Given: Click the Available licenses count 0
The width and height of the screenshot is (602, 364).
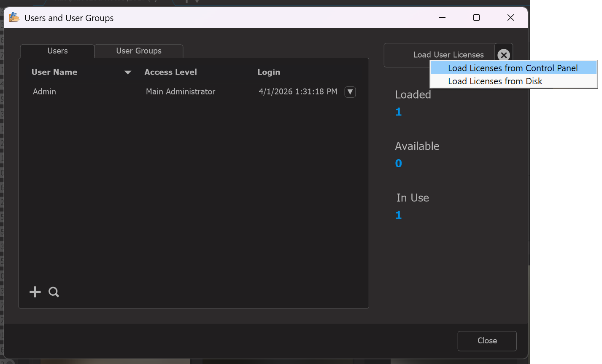Looking at the screenshot, I should [x=399, y=163].
